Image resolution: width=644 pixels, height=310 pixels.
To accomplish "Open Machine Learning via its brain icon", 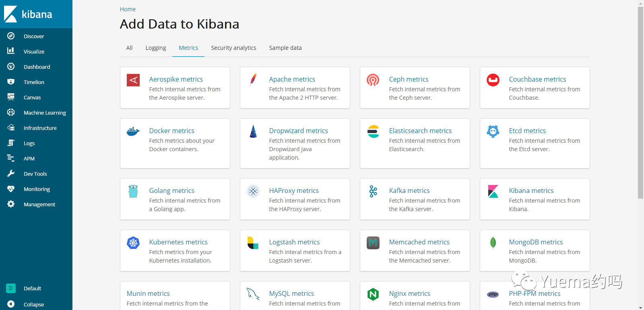I will click(11, 112).
